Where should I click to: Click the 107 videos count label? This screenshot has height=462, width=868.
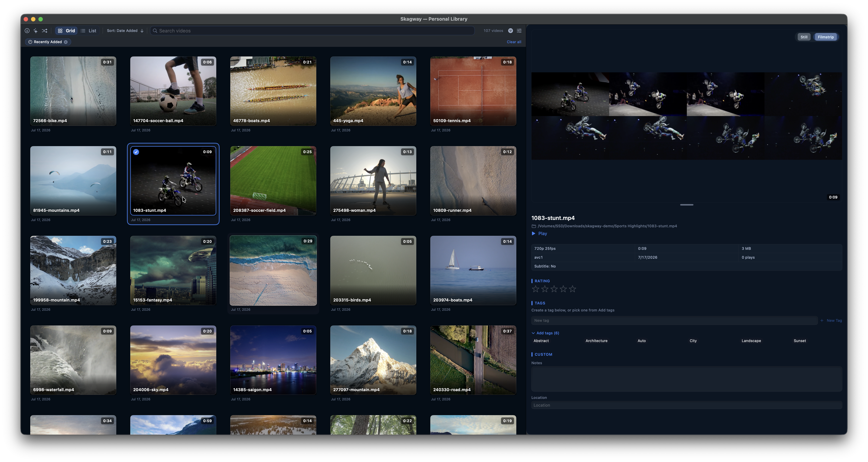[x=493, y=31]
